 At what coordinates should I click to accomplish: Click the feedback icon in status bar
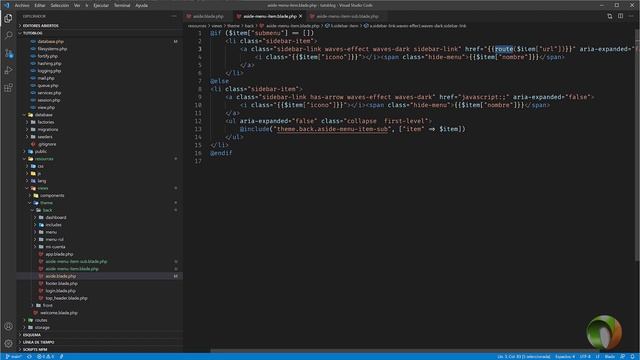[622, 356]
